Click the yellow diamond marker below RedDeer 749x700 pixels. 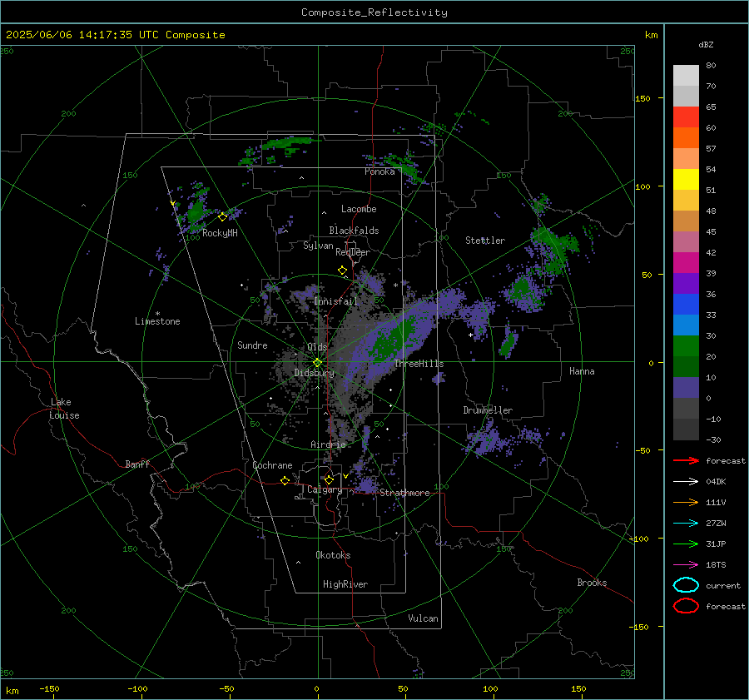342,271
